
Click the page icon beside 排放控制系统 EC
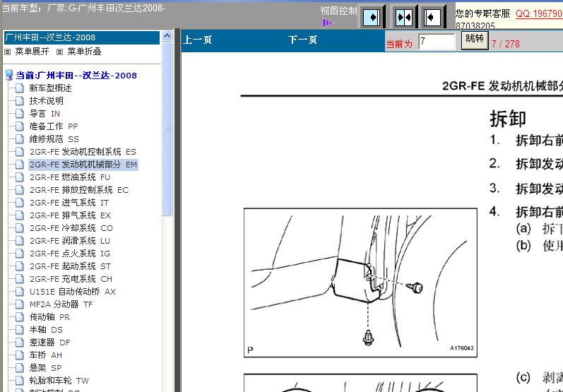coord(20,190)
